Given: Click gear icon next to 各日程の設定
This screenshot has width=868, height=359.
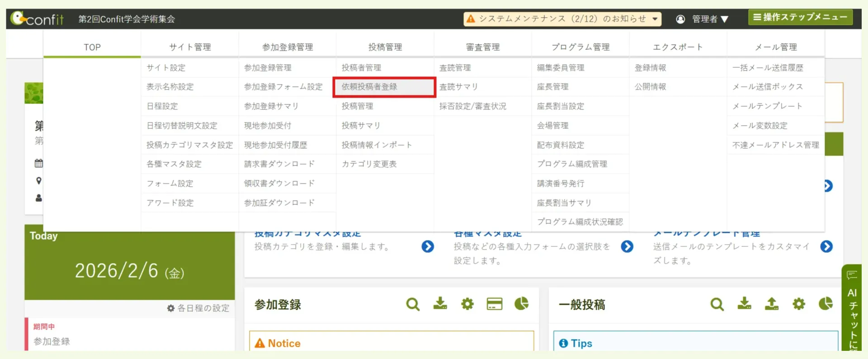Looking at the screenshot, I should coord(171,308).
